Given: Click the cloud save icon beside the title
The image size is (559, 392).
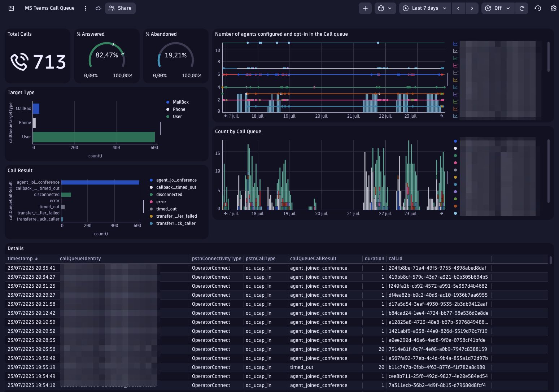Looking at the screenshot, I should (98, 8).
